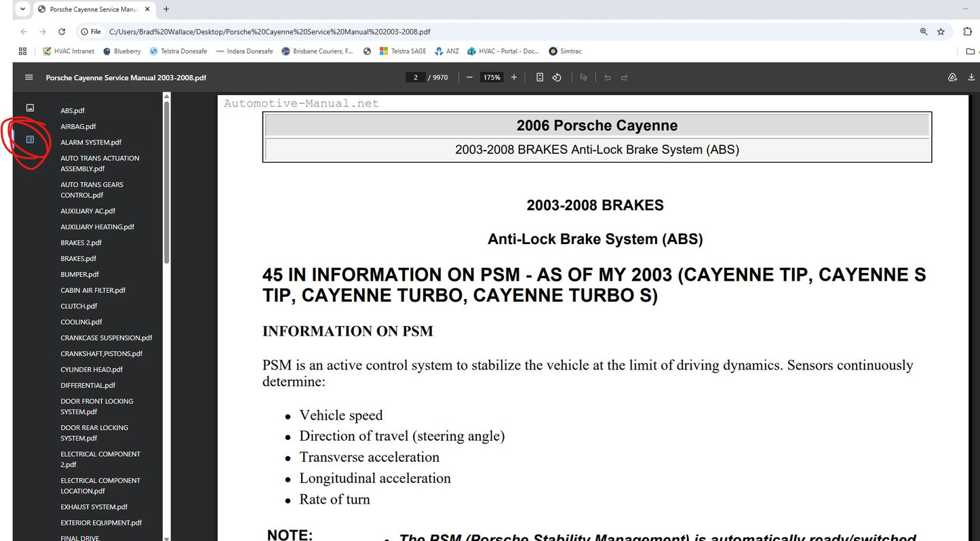Open AUTO TRANS GEARS CONTROL.pdf entry
Image resolution: width=980 pixels, height=541 pixels.
coord(92,190)
